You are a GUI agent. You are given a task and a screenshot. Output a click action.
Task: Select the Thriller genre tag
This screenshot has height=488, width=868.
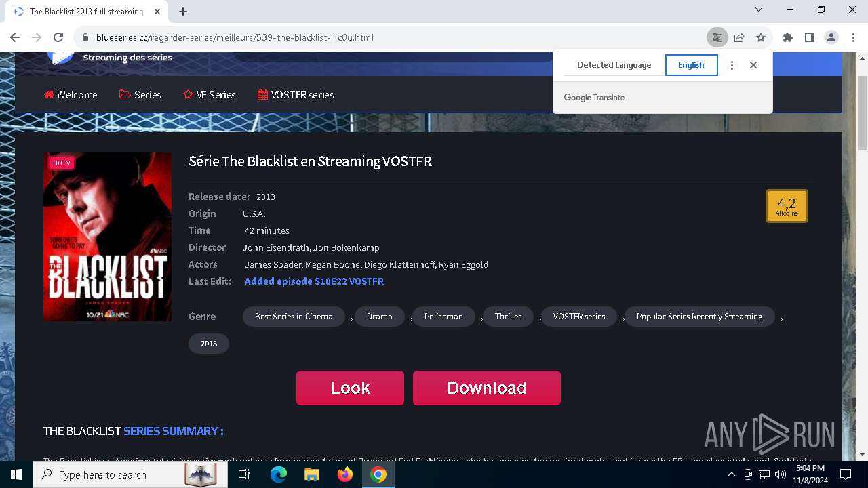pos(508,317)
